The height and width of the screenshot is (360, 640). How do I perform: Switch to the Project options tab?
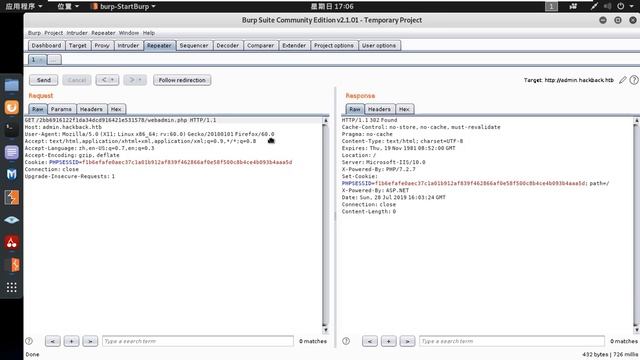333,45
